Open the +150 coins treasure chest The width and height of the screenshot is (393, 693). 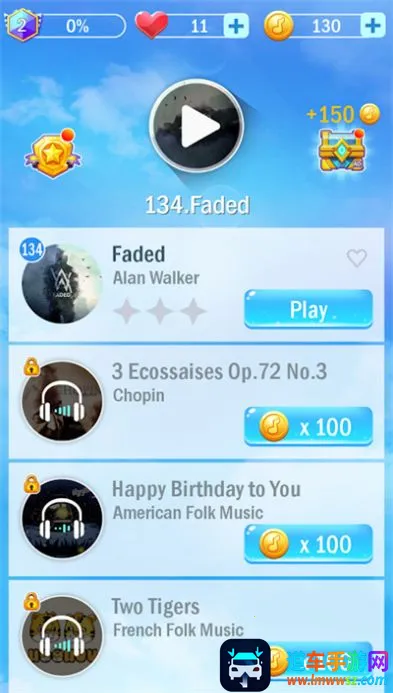click(x=342, y=150)
